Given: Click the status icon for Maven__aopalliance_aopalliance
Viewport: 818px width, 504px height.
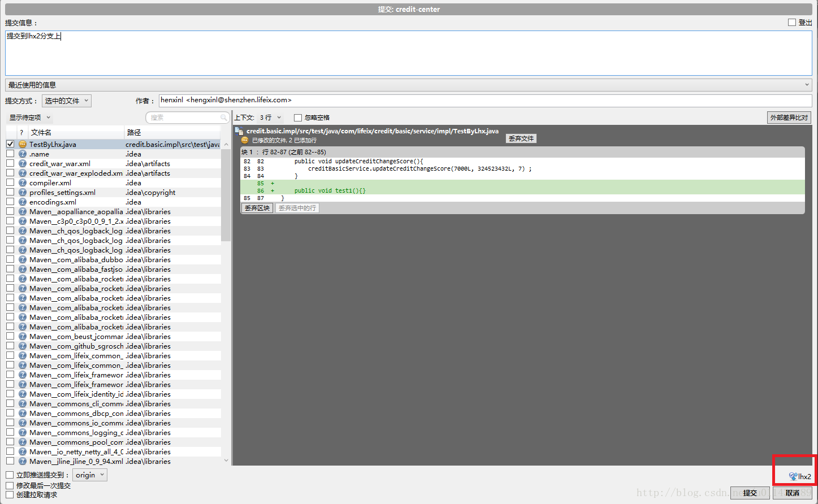Looking at the screenshot, I should (23, 211).
